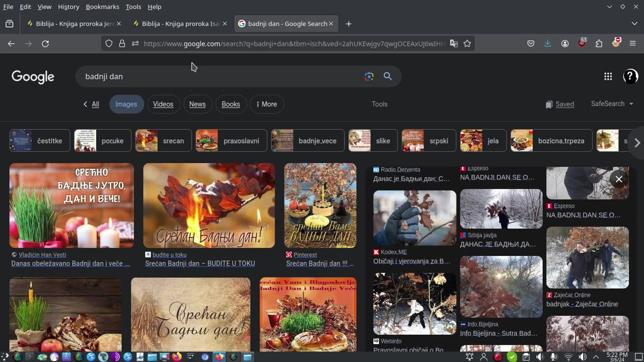Open the Firefox hamburger menu

click(633, 44)
